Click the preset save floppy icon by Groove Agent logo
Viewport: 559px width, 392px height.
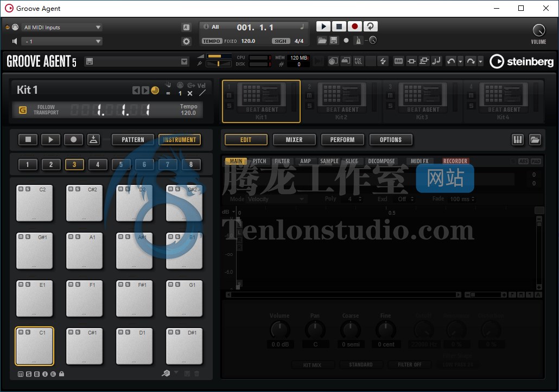point(89,61)
